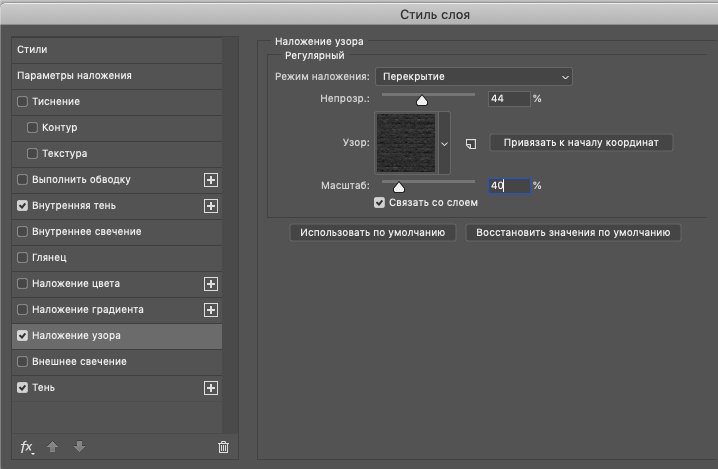Click the fx add layer style icon

27,447
